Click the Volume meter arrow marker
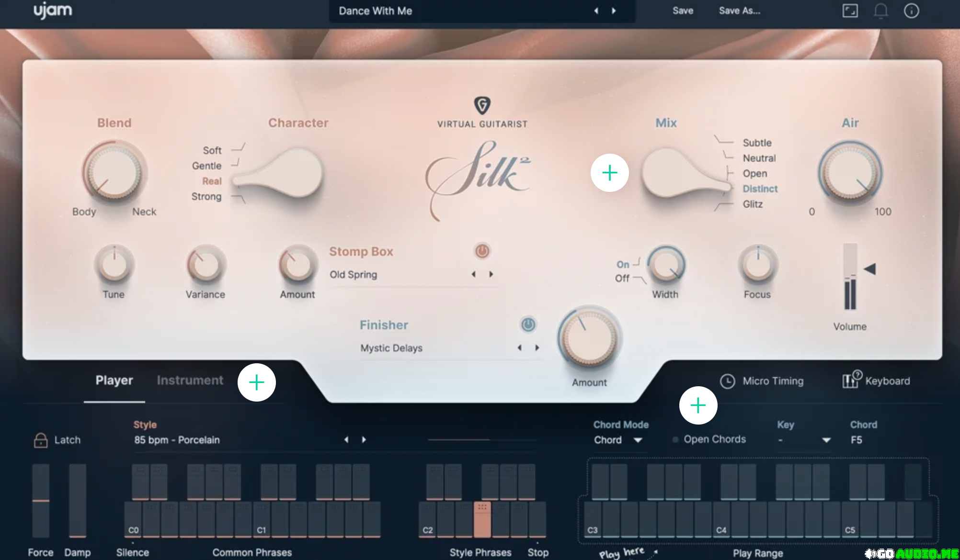 pos(870,269)
